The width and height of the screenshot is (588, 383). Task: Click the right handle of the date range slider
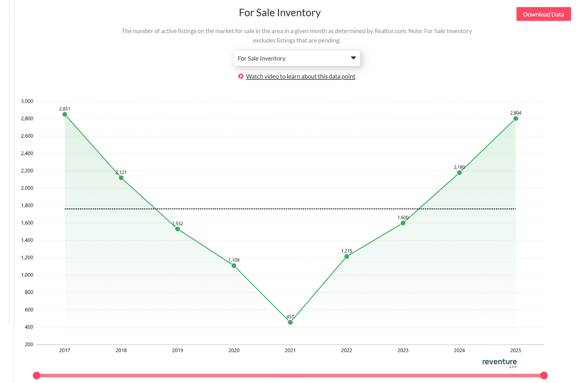coord(544,375)
